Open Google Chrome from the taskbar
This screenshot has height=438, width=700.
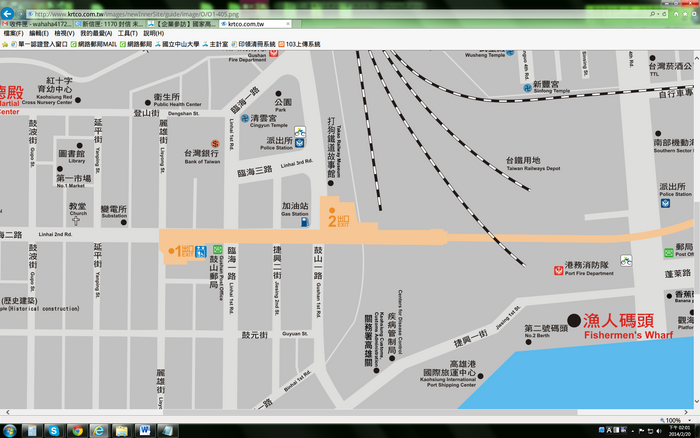[x=77, y=431]
